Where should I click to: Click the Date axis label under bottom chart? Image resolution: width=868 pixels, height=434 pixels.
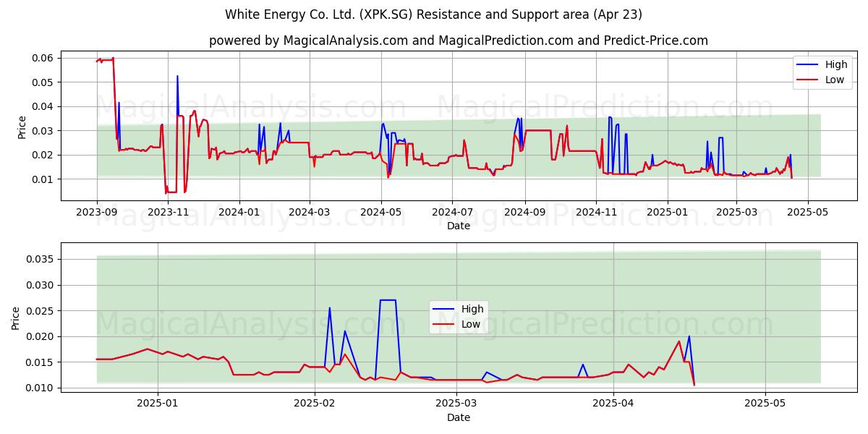pos(459,417)
